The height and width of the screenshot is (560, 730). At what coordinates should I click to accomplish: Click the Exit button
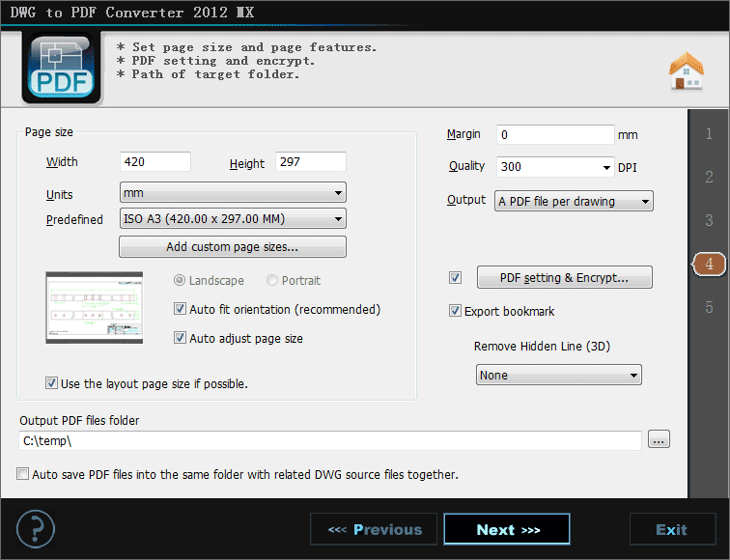(672, 529)
